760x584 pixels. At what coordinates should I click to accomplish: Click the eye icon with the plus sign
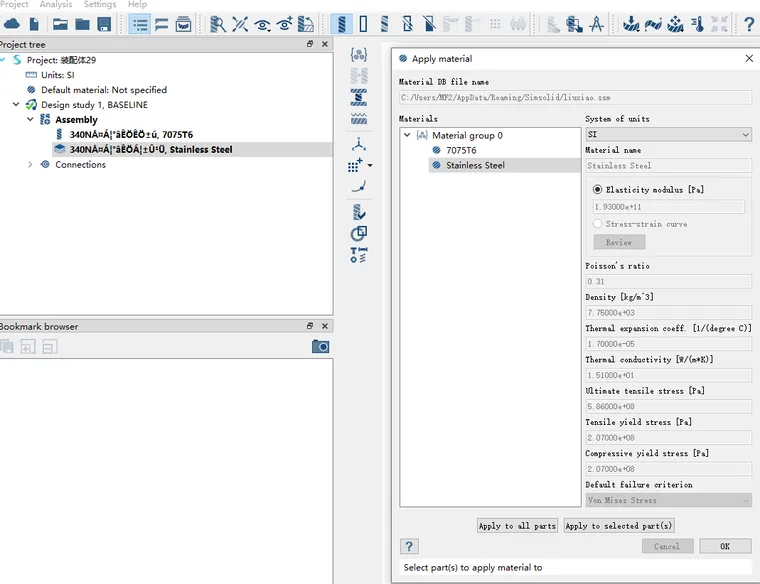[285, 24]
